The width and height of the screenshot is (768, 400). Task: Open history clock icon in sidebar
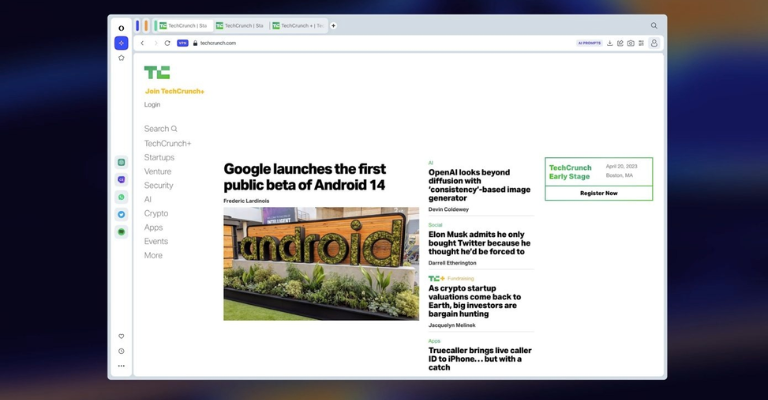click(121, 351)
